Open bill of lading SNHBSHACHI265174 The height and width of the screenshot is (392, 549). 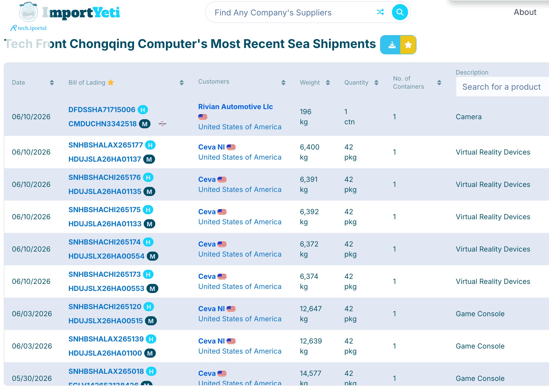(105, 242)
